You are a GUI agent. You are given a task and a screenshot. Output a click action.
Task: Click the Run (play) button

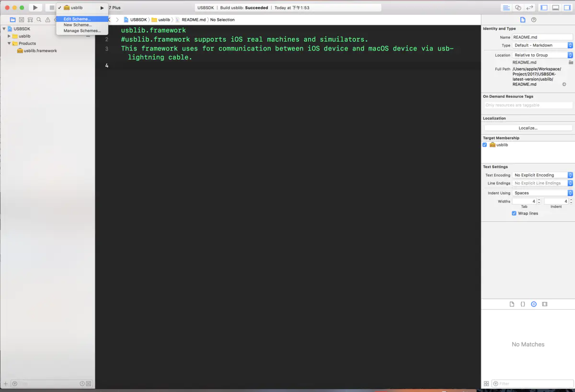[x=35, y=8]
